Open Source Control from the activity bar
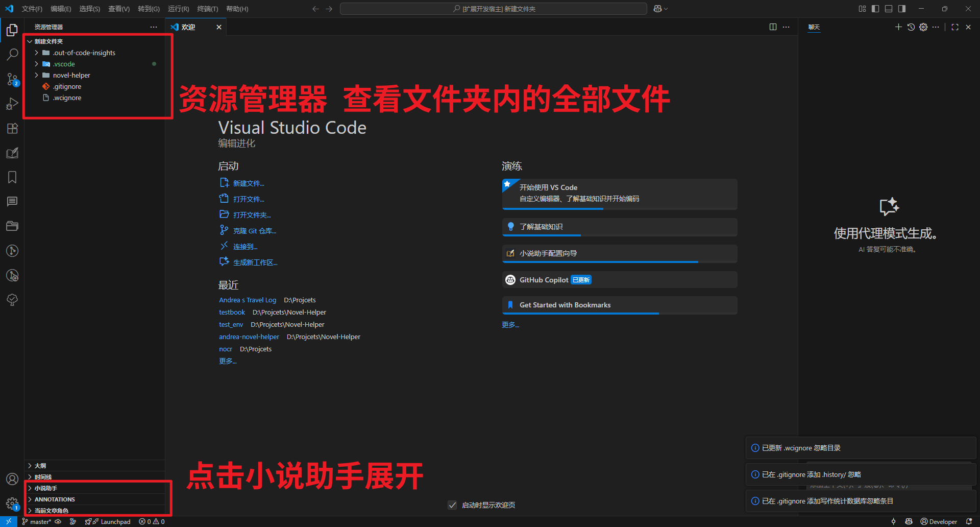Viewport: 980px width, 527px height. click(12, 79)
